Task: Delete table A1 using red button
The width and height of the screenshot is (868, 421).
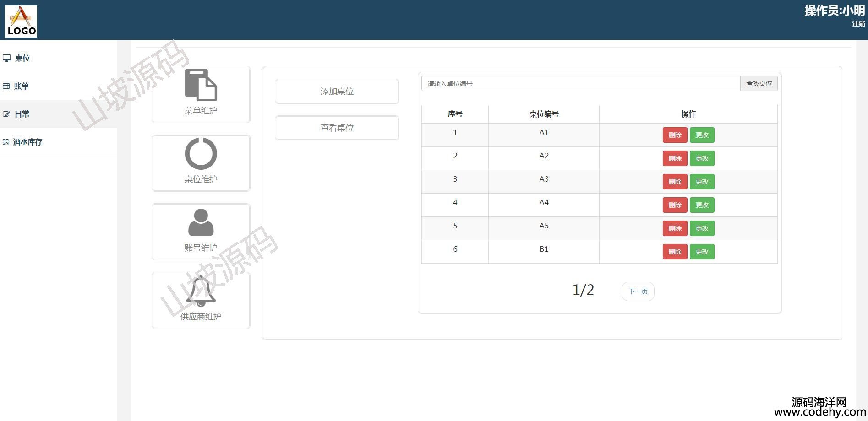Action: coord(675,135)
